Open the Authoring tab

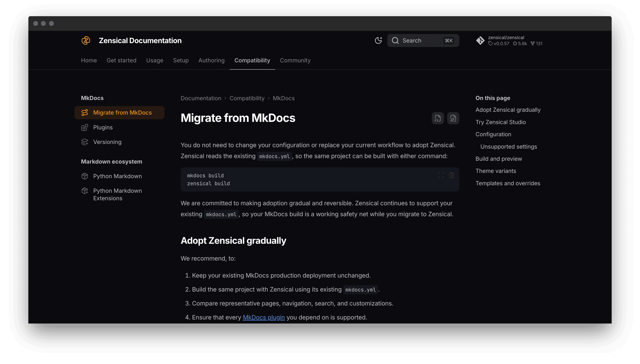(211, 61)
